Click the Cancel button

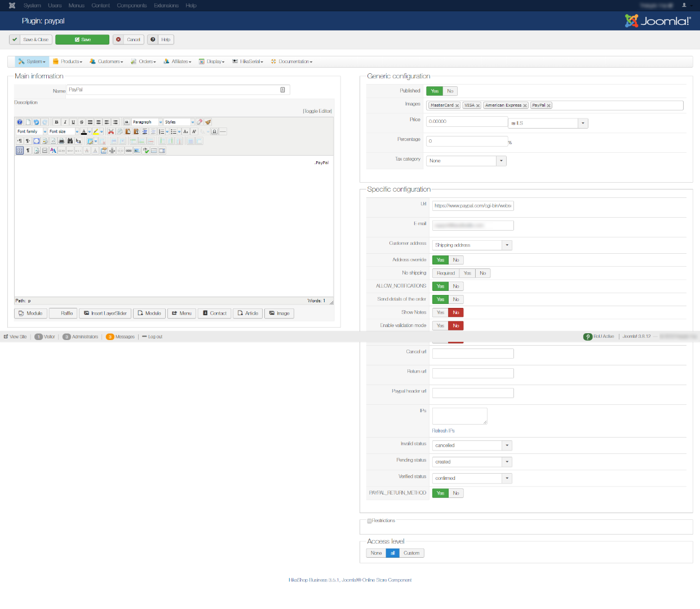129,39
